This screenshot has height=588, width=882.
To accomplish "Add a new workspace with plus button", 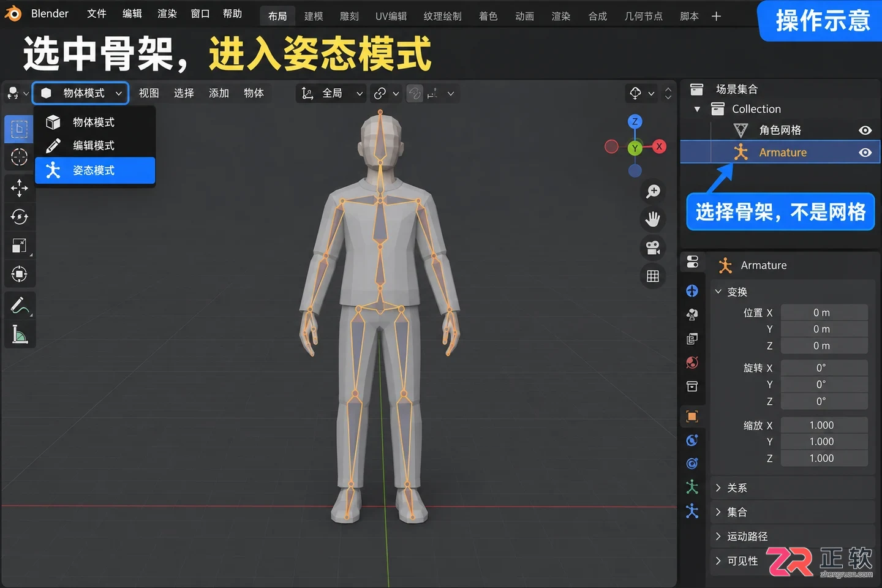I will (x=716, y=17).
